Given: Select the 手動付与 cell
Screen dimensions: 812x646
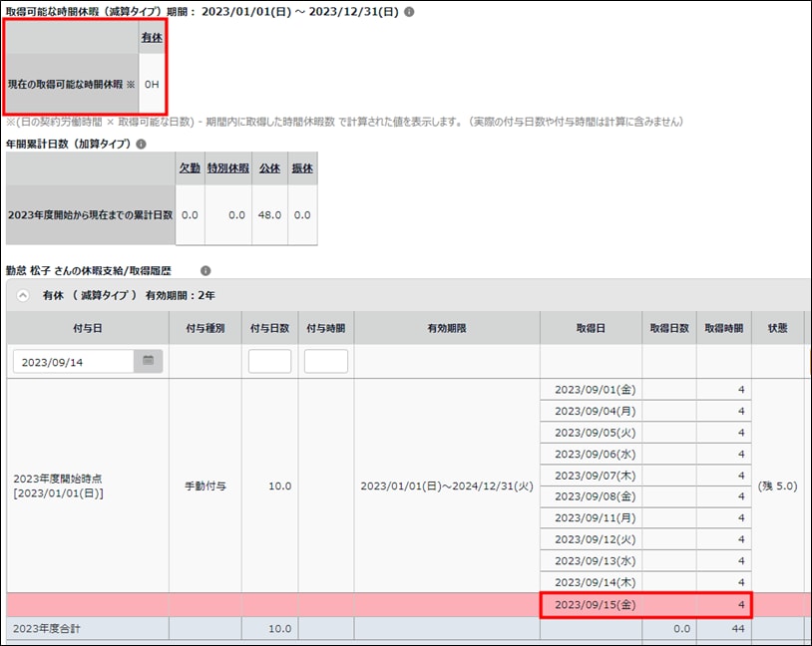Looking at the screenshot, I should click(204, 485).
